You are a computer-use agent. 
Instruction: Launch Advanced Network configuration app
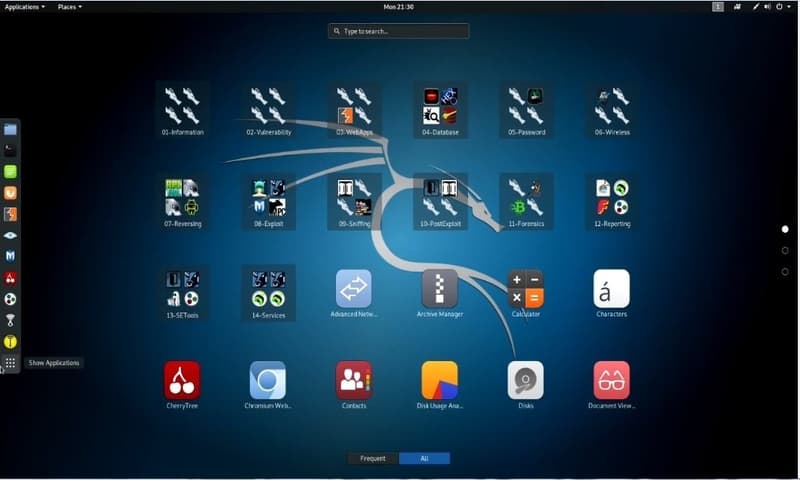(354, 293)
